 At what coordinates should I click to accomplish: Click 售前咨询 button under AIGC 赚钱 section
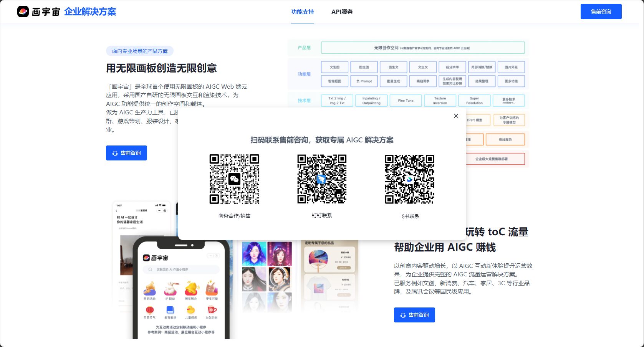coord(414,315)
